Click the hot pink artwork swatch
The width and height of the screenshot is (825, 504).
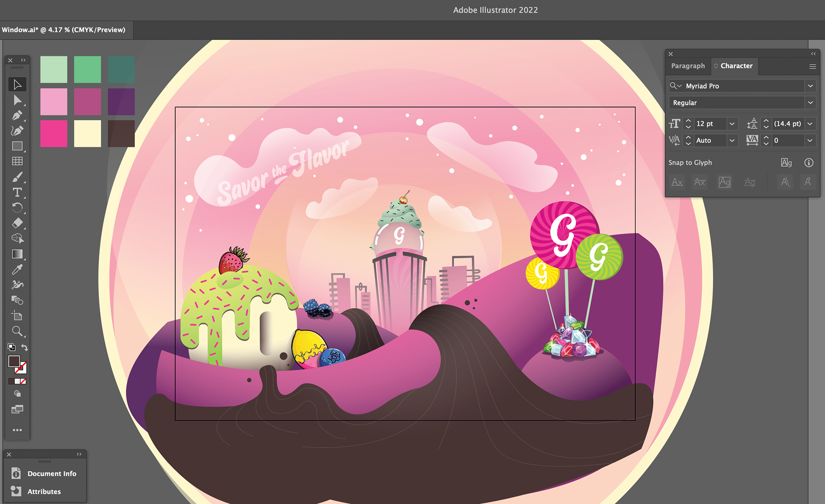coord(54,134)
